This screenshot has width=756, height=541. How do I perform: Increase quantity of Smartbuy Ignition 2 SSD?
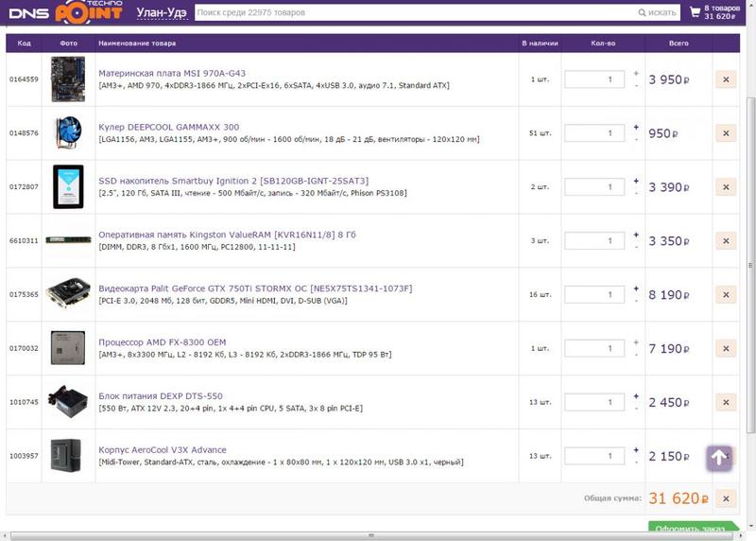point(636,181)
